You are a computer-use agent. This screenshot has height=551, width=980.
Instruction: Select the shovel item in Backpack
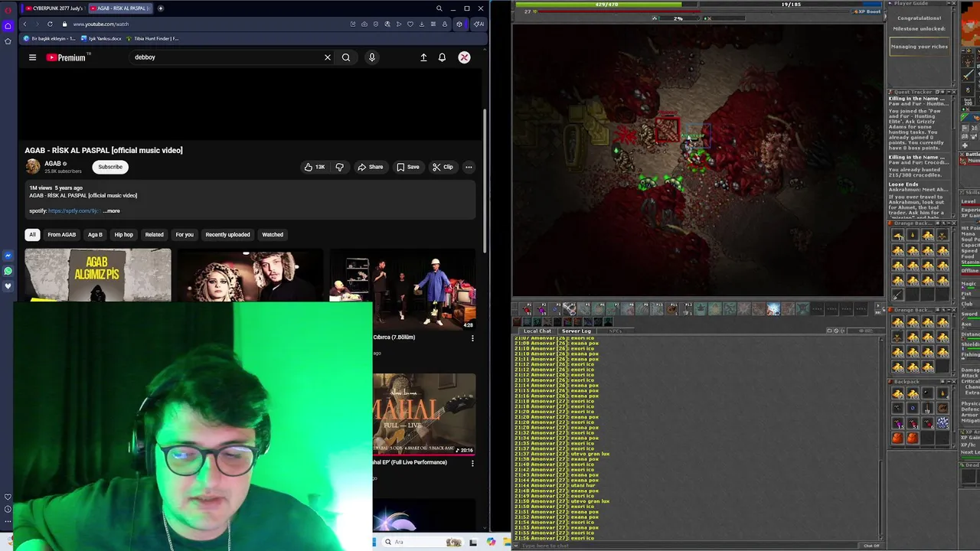[928, 409]
